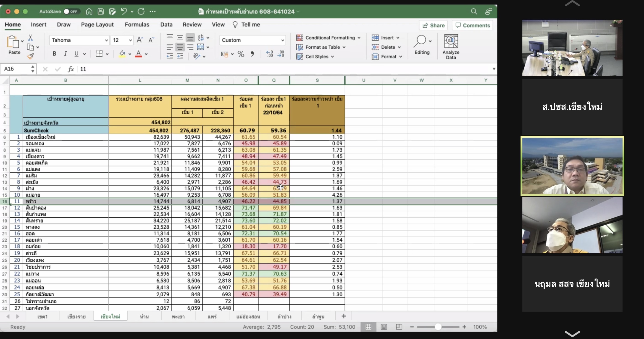Open the Formulas ribbon tab
The width and height of the screenshot is (644, 339).
[137, 24]
